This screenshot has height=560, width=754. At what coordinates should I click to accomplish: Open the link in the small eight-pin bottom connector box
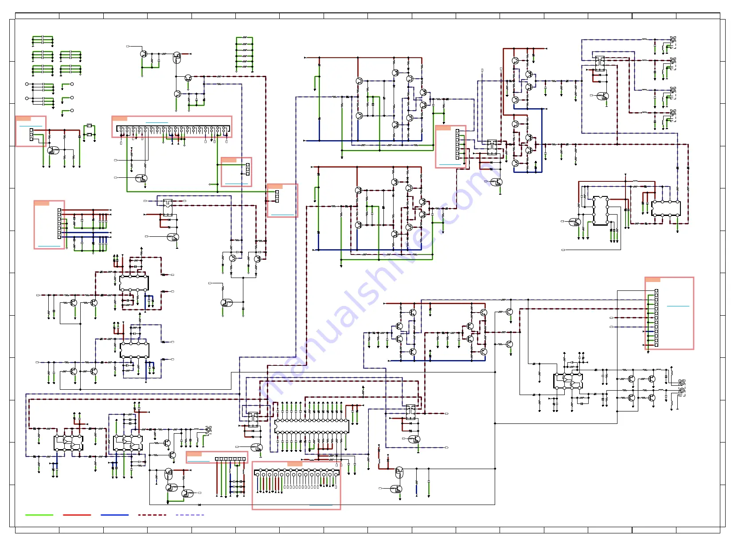coord(198,462)
